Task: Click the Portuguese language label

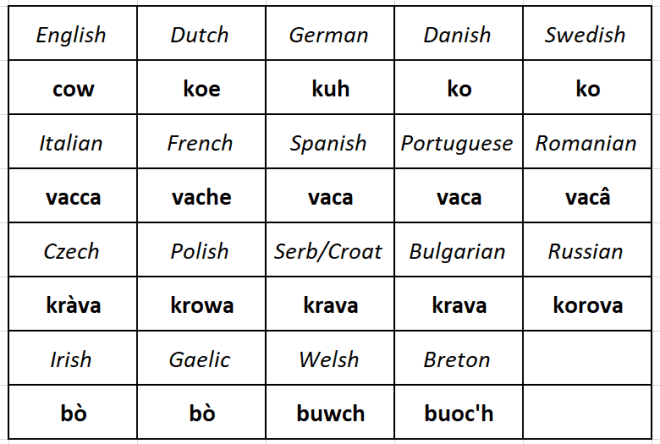Action: [x=457, y=143]
